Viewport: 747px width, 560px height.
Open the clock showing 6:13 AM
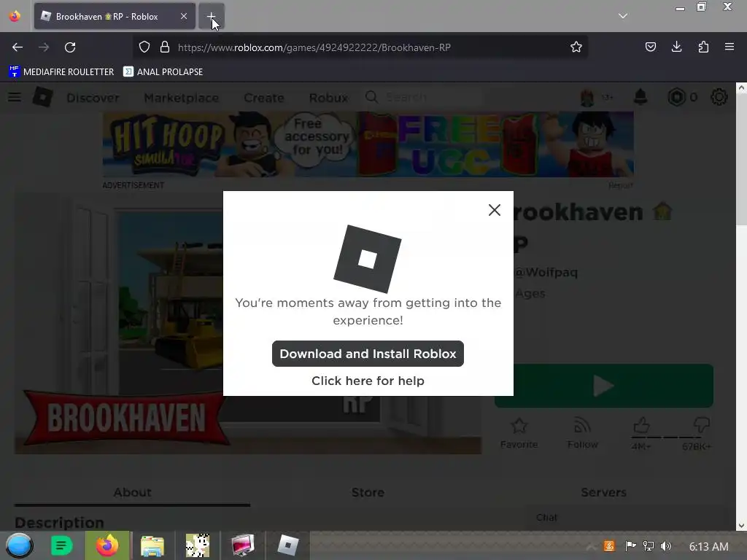tap(708, 547)
